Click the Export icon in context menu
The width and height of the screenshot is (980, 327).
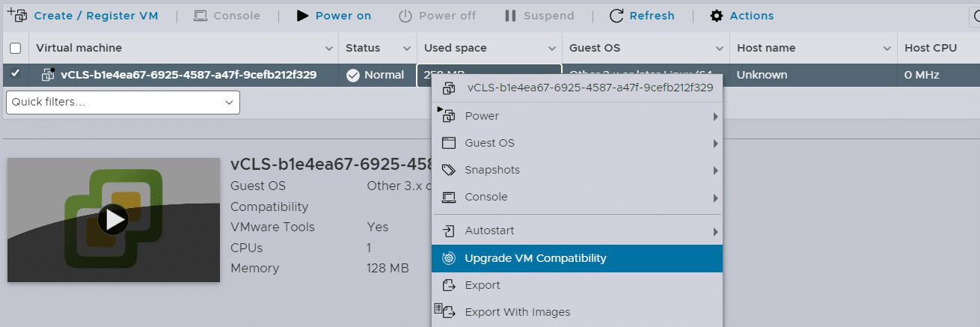click(449, 285)
